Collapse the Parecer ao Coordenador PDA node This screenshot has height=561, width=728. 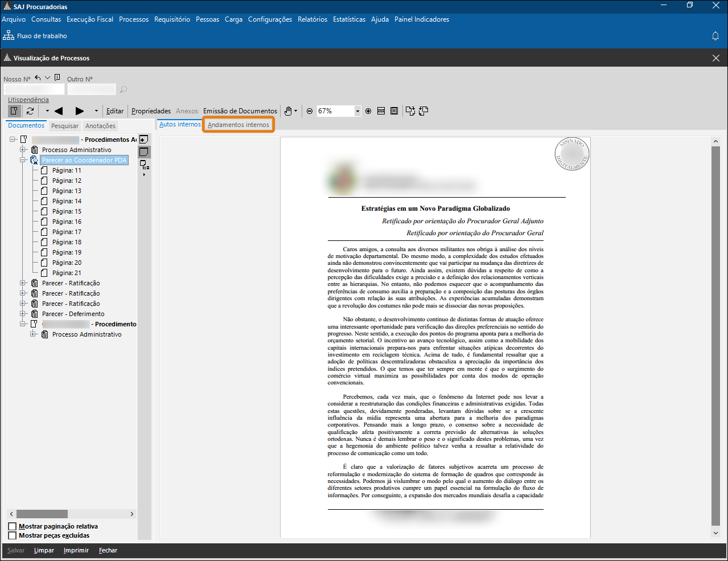click(23, 160)
